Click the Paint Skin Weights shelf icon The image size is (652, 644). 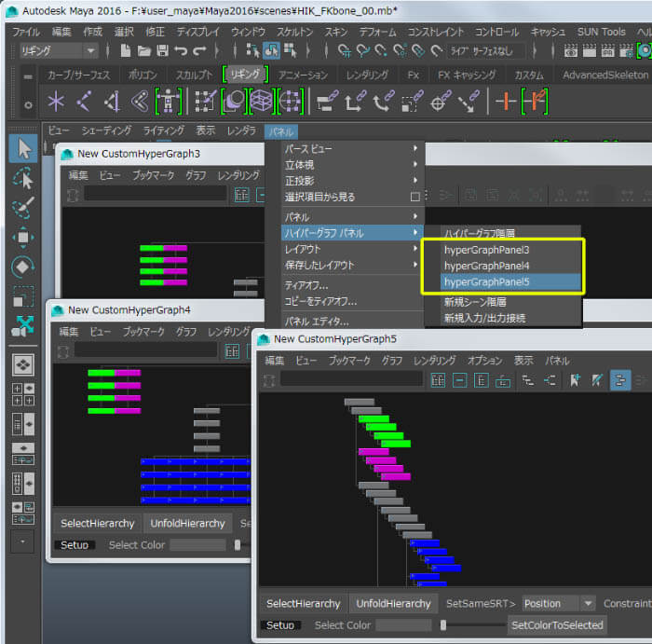(206, 101)
